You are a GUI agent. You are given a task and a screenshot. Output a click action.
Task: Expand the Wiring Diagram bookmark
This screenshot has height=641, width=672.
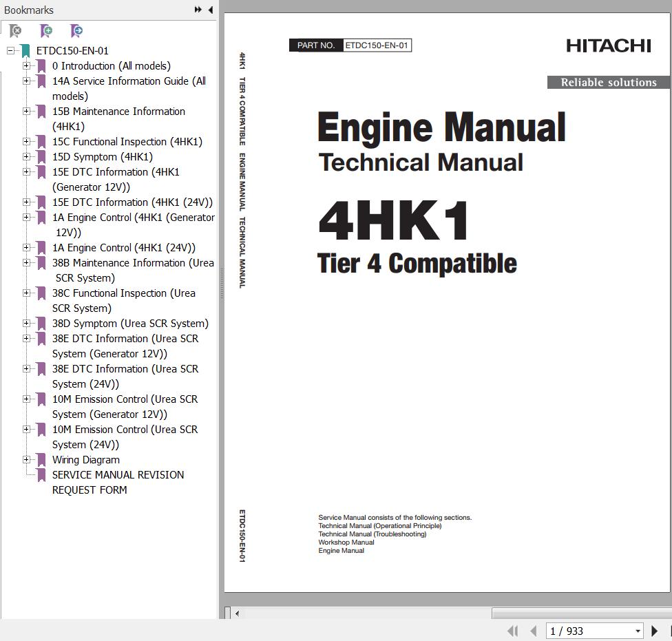click(x=27, y=459)
